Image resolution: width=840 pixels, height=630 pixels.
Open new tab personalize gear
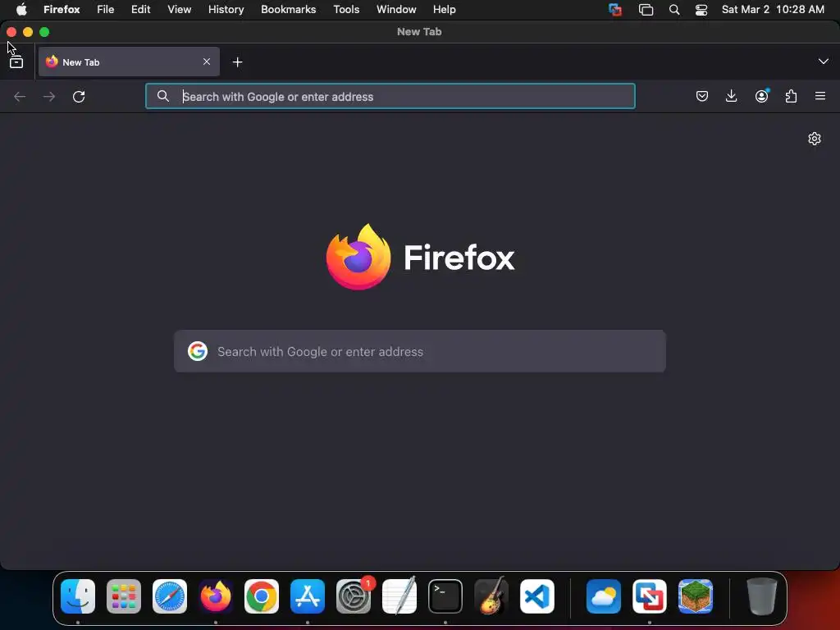tap(815, 139)
